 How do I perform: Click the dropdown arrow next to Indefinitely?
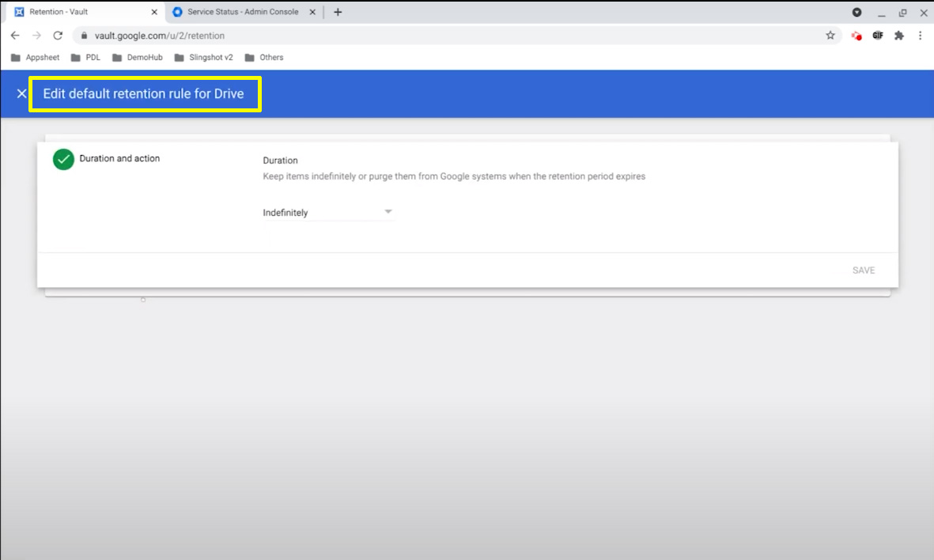tap(388, 211)
